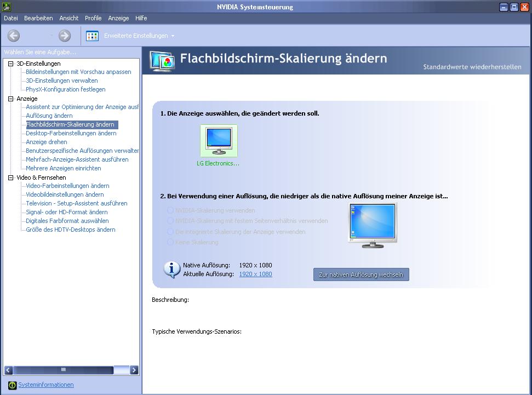Open the Datei menu
Screen dimensions: 532x395
coord(11,18)
